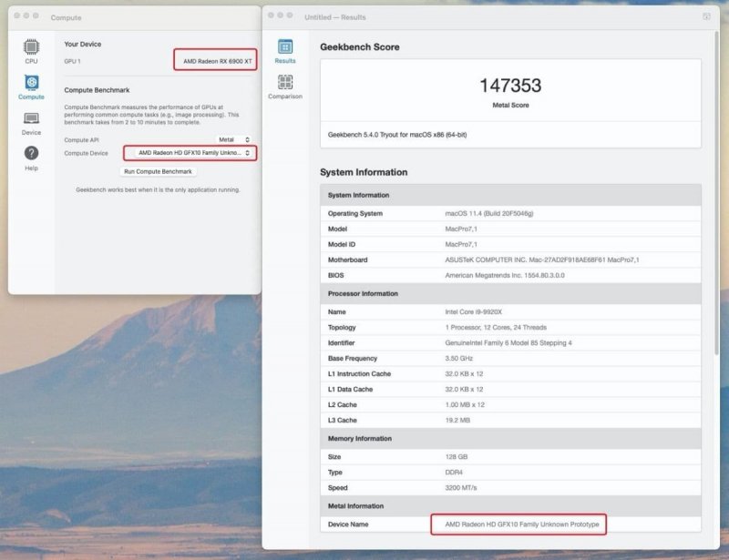Viewport: 729px width, 560px height.
Task: Click the 3200 MT/s memory speed
Action: pos(461,488)
